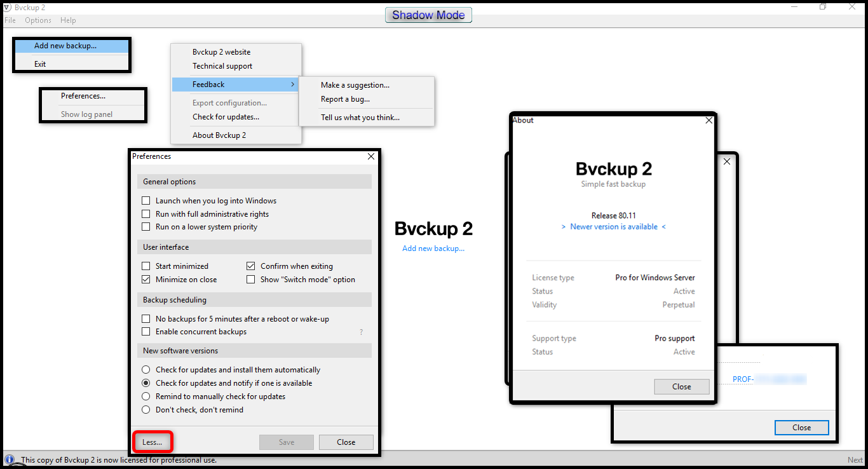The width and height of the screenshot is (868, 469).
Task: Expand the Feedback submenu arrow
Action: (292, 85)
